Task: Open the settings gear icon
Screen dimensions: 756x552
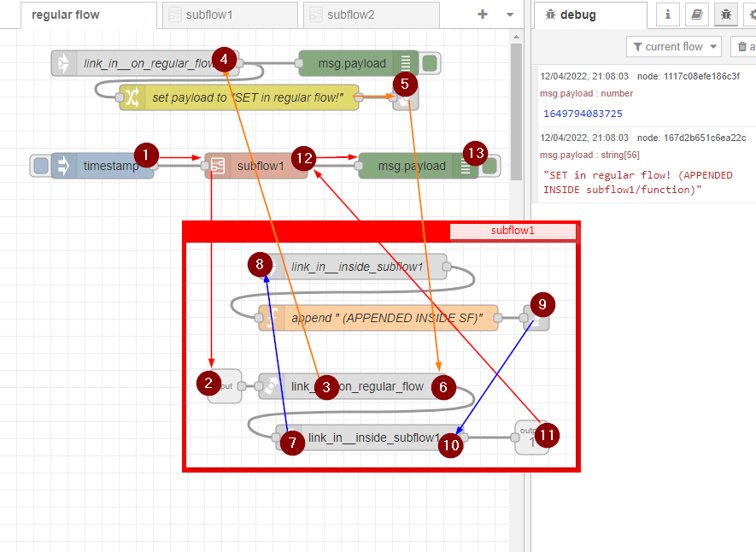Action: (x=751, y=15)
